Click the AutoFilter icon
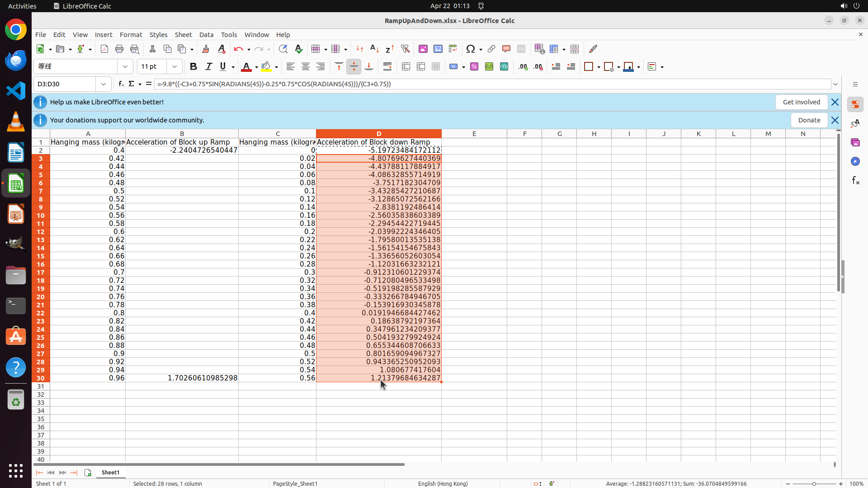This screenshot has height=488, width=868. (x=405, y=49)
